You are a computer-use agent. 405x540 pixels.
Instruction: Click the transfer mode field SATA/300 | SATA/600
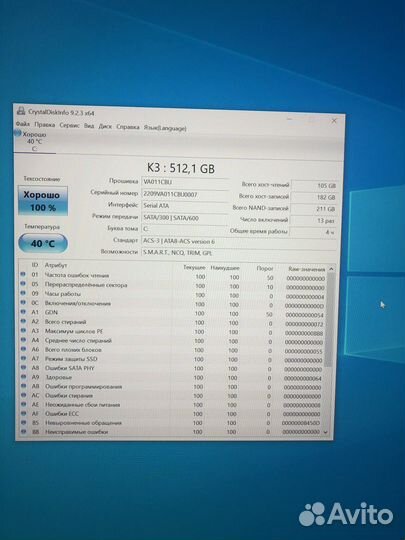click(185, 218)
